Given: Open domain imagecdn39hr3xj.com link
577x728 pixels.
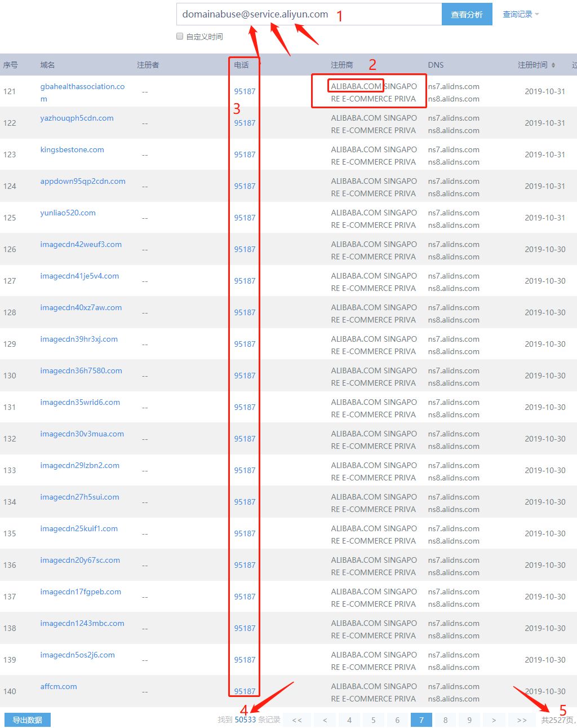Looking at the screenshot, I should click(x=79, y=339).
